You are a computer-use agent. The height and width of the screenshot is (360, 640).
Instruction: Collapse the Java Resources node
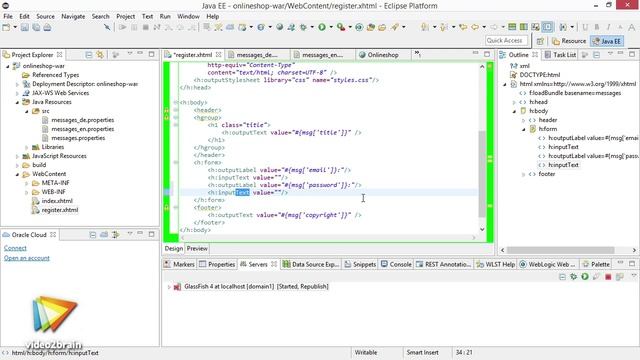17,102
